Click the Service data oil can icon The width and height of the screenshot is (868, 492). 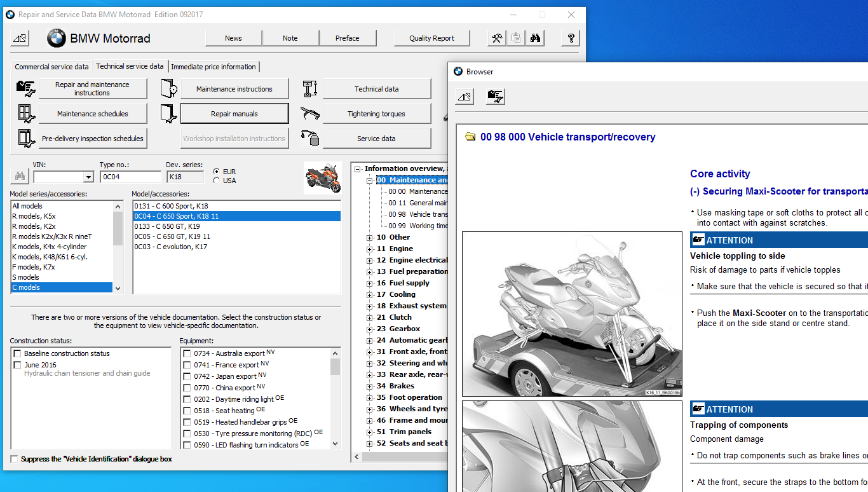tap(310, 138)
